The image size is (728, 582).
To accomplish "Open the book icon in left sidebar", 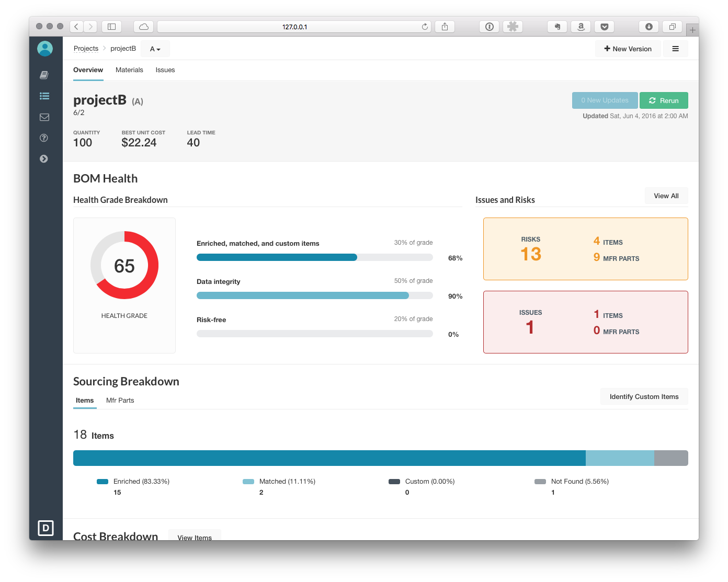I will pos(44,75).
